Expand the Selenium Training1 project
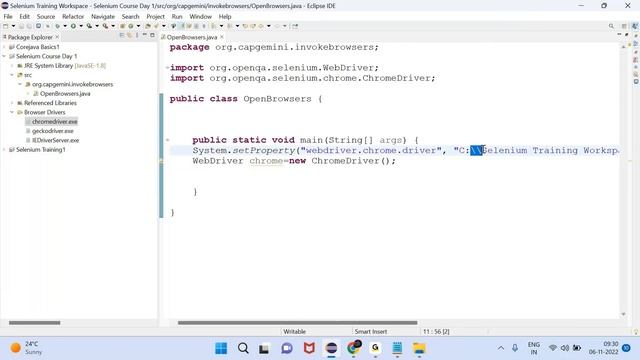The width and height of the screenshot is (640, 360). (4, 150)
